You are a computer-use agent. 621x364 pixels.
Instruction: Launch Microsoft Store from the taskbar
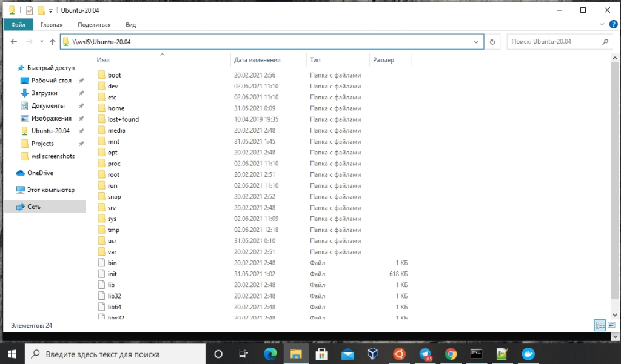(x=321, y=354)
